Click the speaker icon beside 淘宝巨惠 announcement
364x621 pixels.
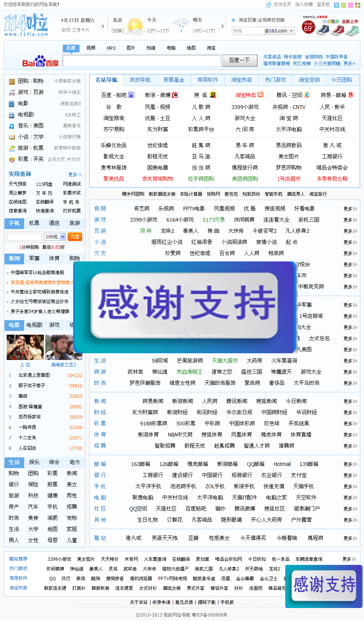click(234, 20)
